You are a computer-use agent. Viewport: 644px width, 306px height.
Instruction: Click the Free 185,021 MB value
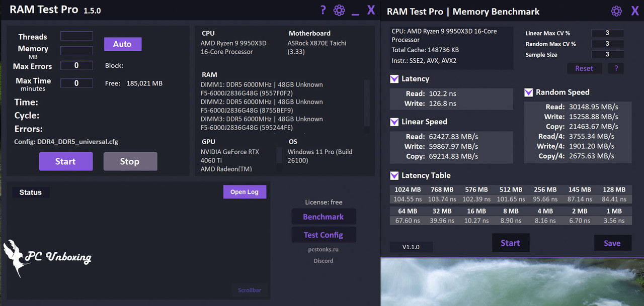pos(144,83)
